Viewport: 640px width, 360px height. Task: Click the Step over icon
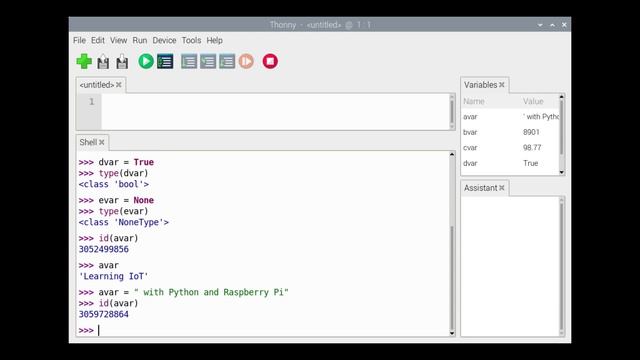189,62
